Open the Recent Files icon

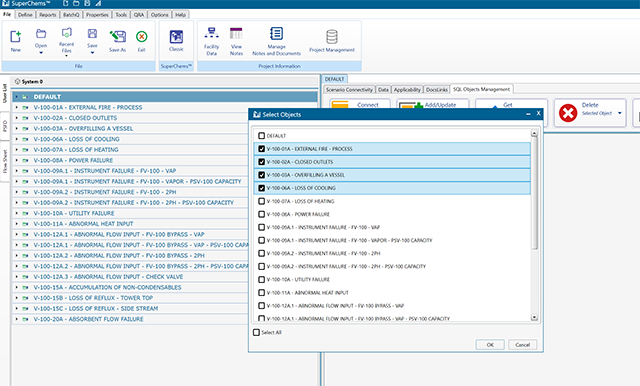click(67, 33)
